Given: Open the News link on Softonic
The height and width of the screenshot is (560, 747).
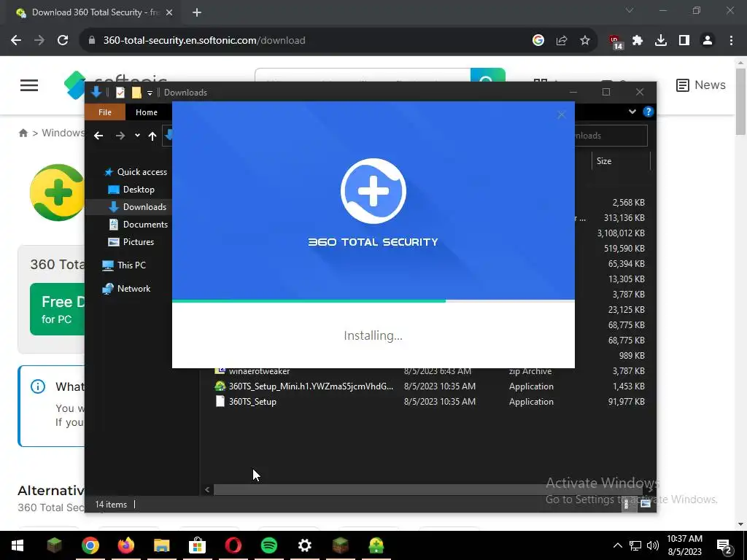Looking at the screenshot, I should pos(701,85).
